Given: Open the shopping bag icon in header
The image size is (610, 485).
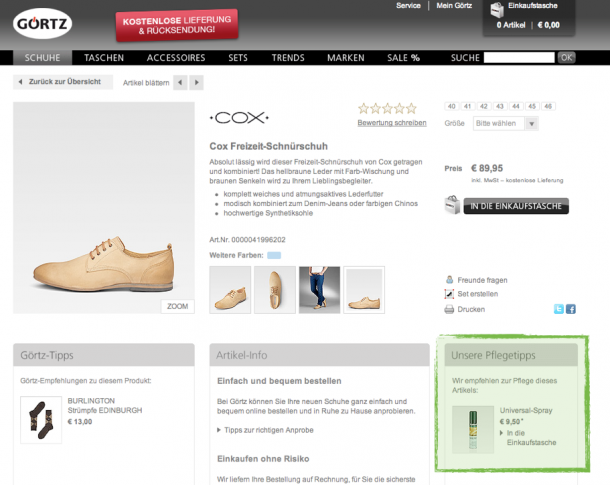Looking at the screenshot, I should 497,10.
